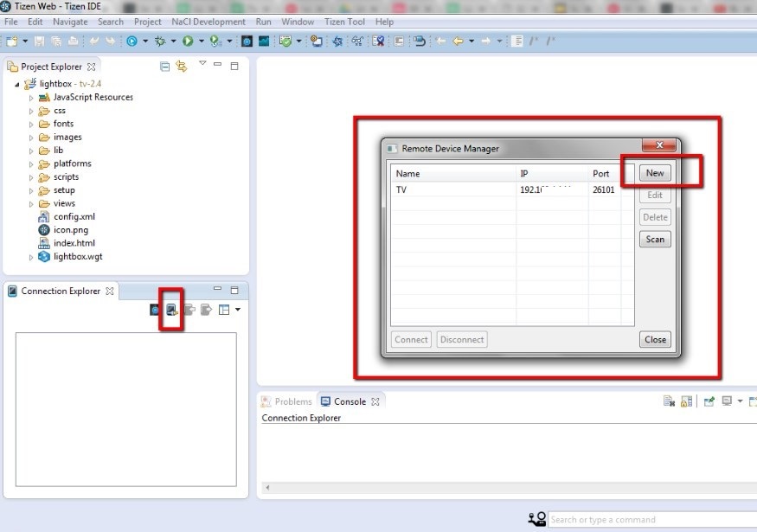Open the External Tools dropdown arrow

pyautogui.click(x=229, y=41)
